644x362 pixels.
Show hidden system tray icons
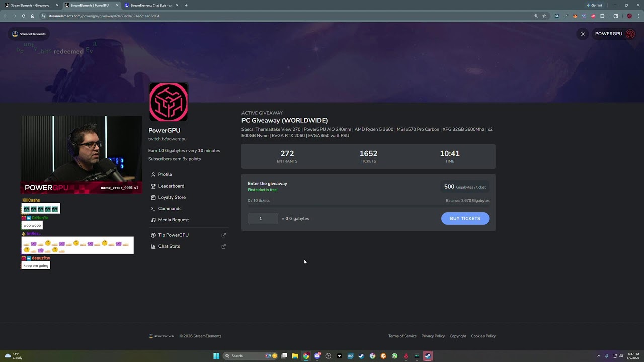click(599, 356)
